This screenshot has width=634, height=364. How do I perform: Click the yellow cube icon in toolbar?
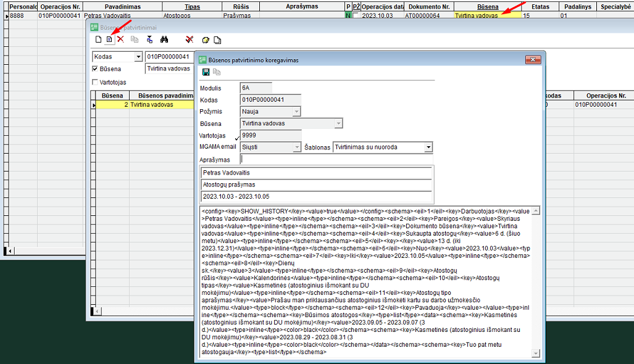[206, 39]
